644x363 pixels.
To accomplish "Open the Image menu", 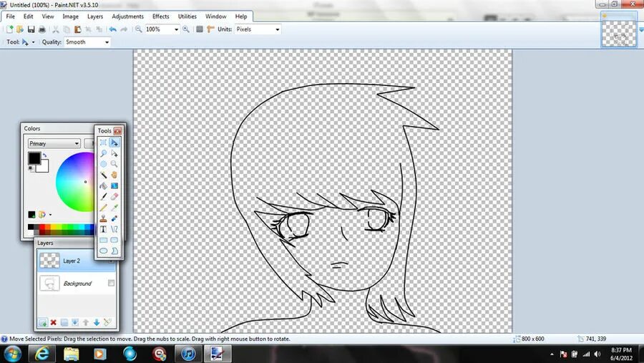I will pos(70,16).
